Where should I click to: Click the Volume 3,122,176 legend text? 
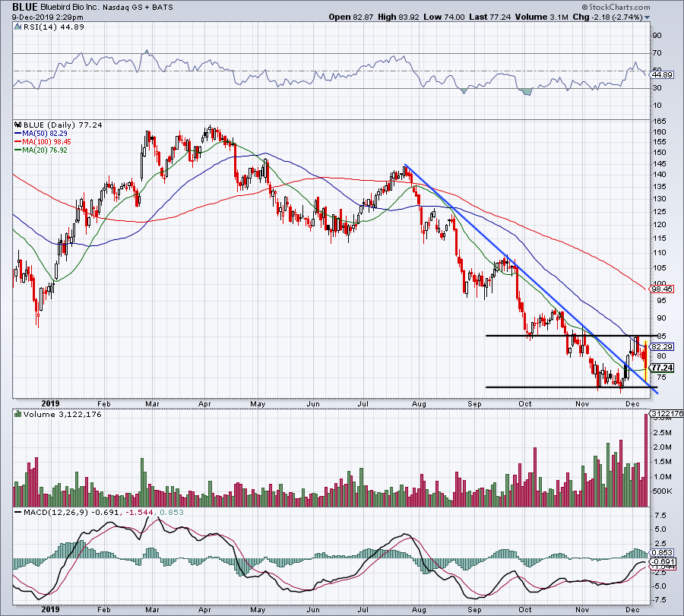point(62,414)
